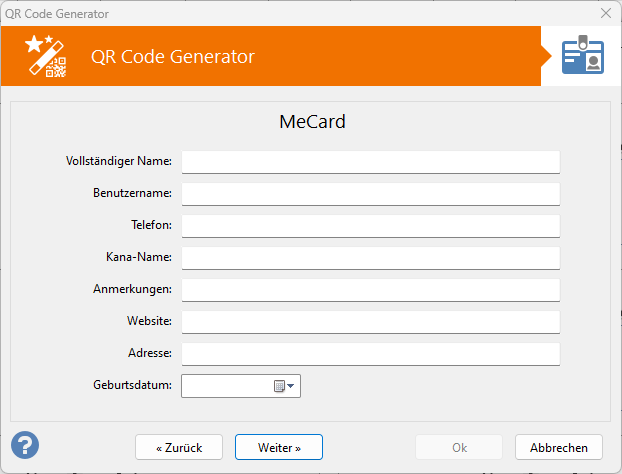Click the orange banner QR Code Generator title
Screen dimensions: 622x474
point(172,56)
